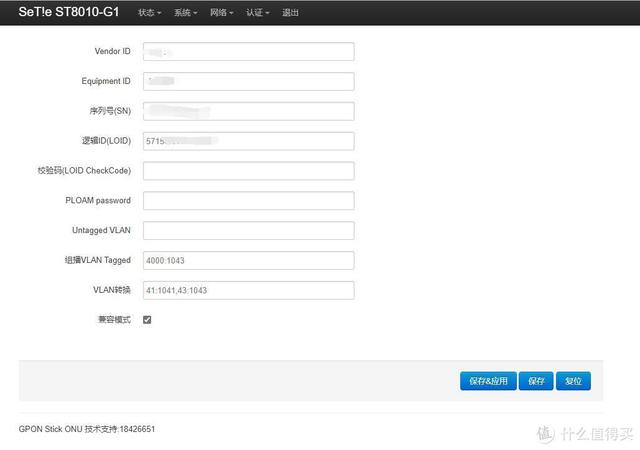Focus the Equipment ID input field
The width and height of the screenshot is (640, 450).
pos(249,81)
